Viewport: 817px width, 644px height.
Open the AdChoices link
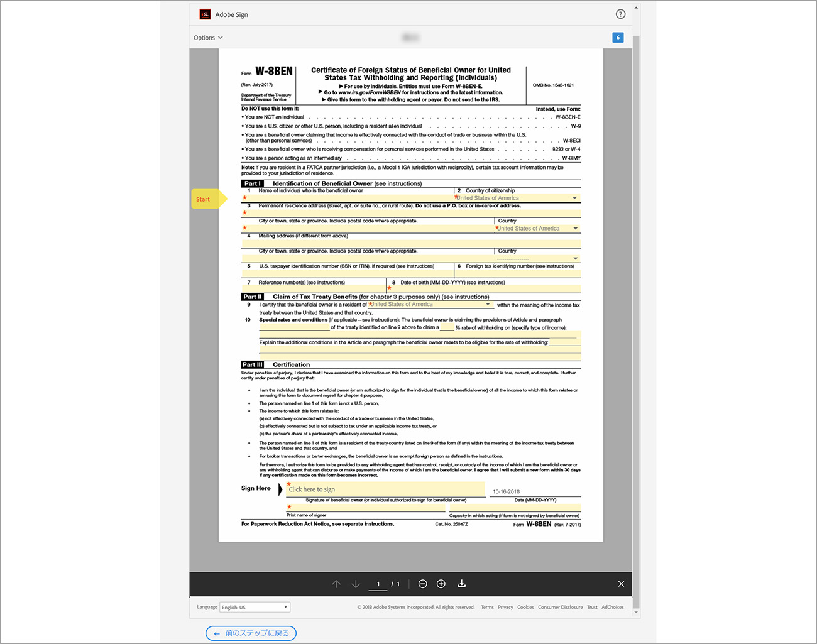[613, 607]
